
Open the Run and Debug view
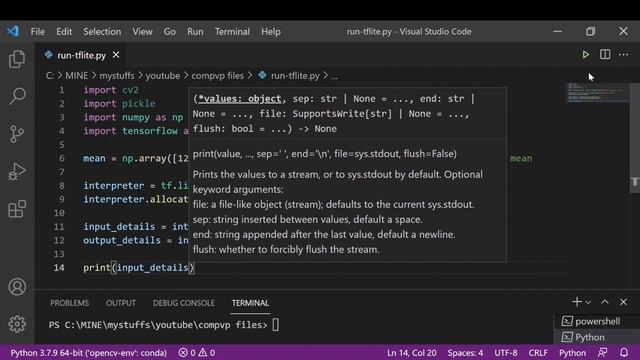click(17, 171)
